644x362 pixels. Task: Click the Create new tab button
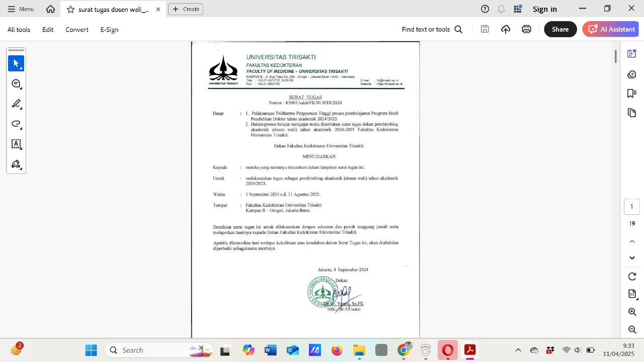tap(186, 9)
